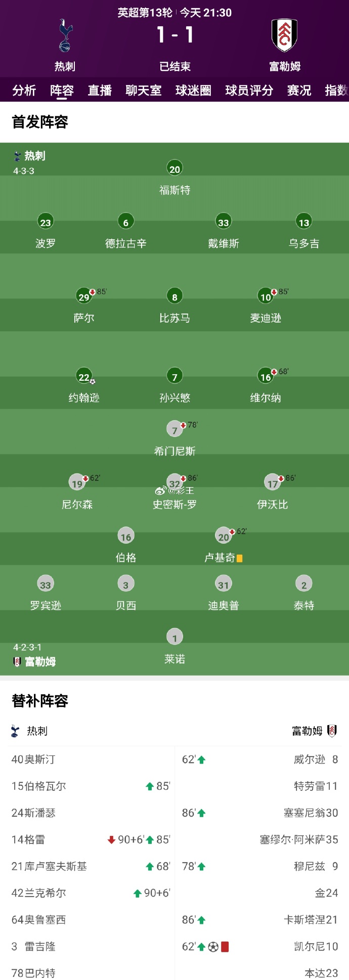Open the 聊天室 tab
Viewport: 349px width, 980px height.
click(x=144, y=90)
